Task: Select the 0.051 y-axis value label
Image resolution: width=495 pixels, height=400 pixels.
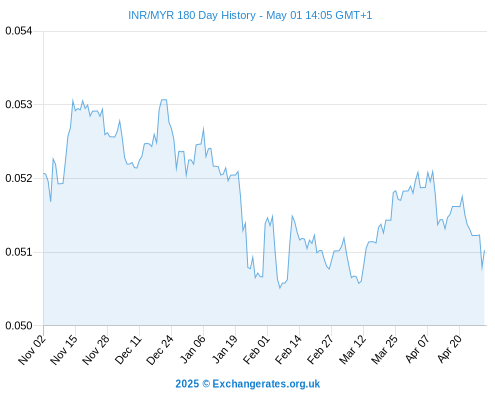Action: click(19, 252)
